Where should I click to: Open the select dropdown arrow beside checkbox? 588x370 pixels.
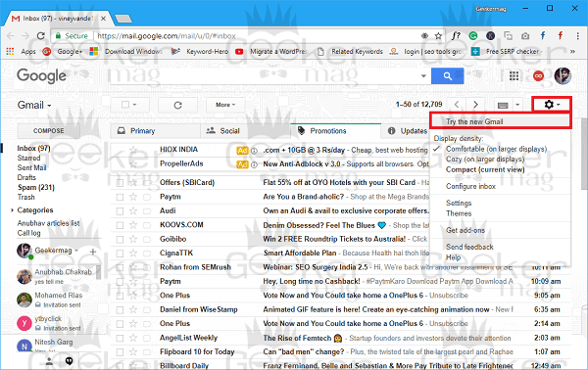[x=134, y=105]
